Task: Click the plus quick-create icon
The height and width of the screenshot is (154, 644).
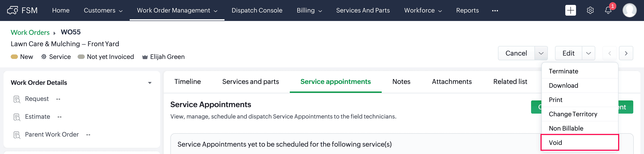Action: click(570, 10)
